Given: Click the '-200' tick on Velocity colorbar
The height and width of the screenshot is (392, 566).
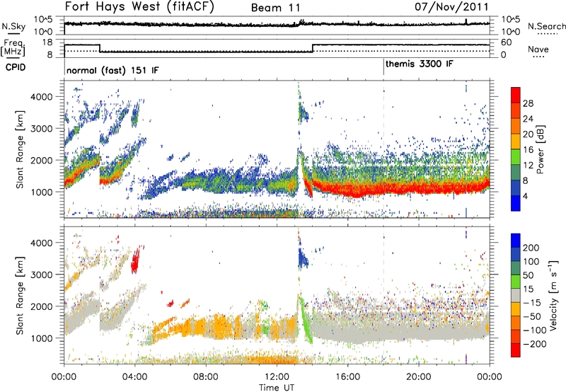Looking at the screenshot, I should click(x=533, y=344).
